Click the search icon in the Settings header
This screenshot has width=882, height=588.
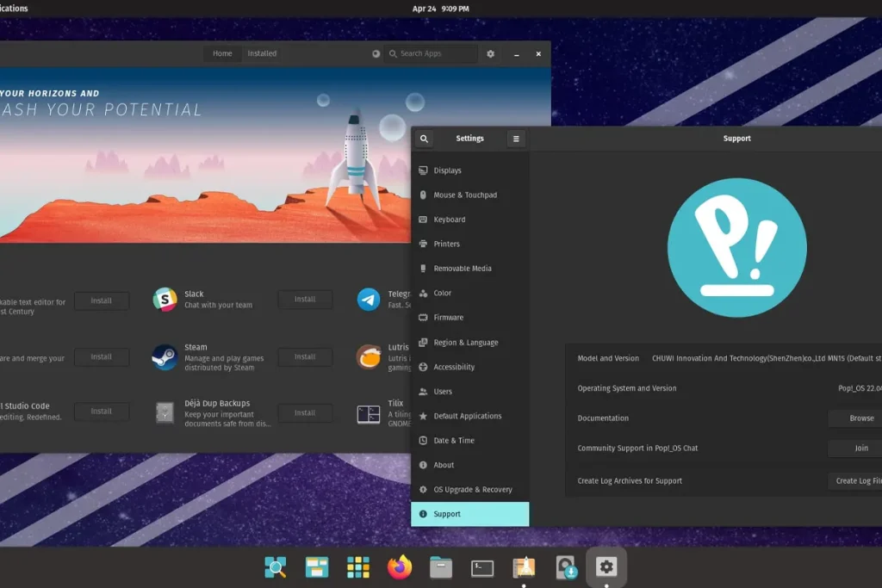[x=425, y=139]
